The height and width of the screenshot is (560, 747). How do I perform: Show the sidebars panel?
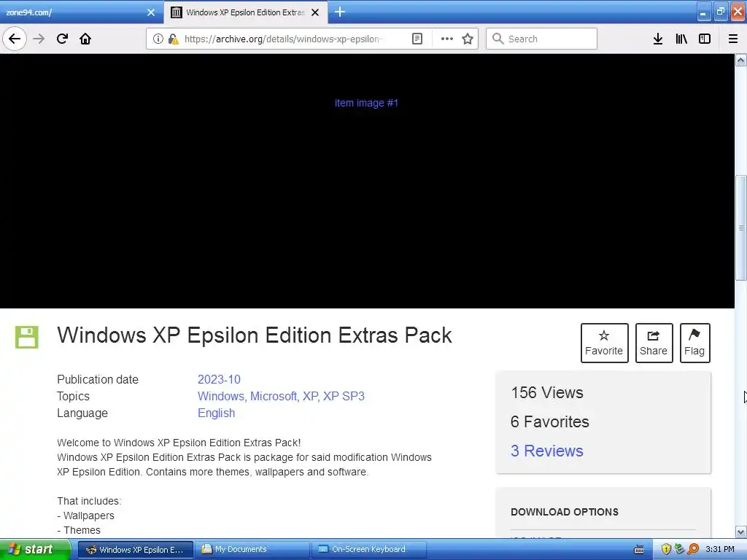point(705,39)
